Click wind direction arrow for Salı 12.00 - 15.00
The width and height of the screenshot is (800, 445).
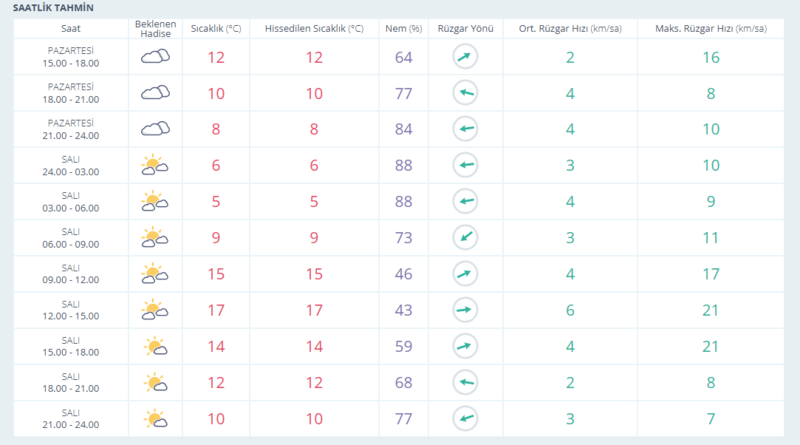tap(465, 310)
